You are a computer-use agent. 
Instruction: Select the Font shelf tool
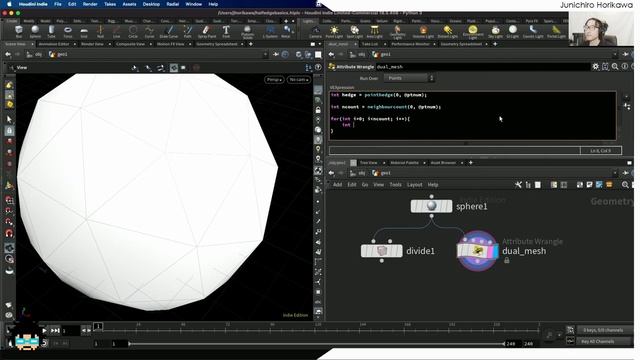tap(226, 31)
